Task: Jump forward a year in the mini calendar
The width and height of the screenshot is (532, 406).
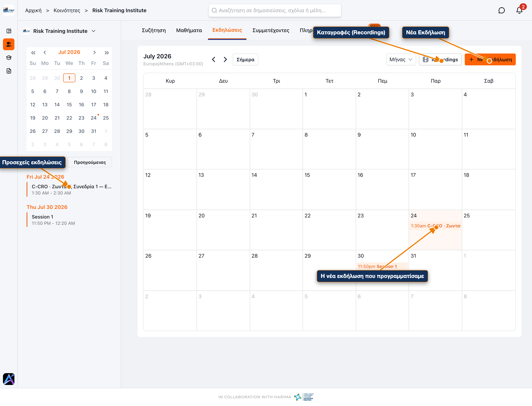Action: [x=106, y=52]
